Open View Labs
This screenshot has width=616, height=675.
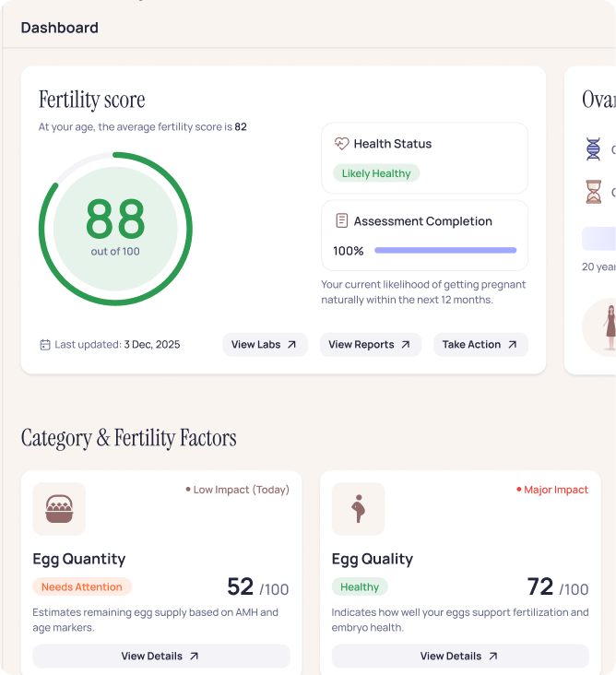(x=265, y=345)
